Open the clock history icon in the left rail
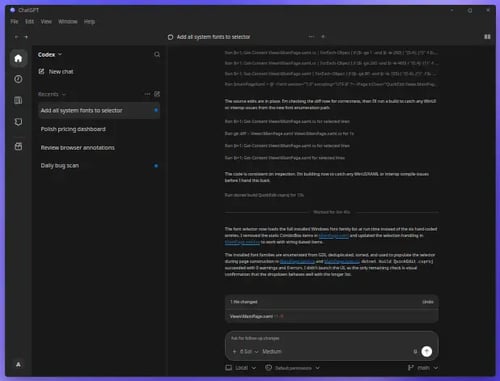Viewport: 500px width, 381px height. click(18, 79)
